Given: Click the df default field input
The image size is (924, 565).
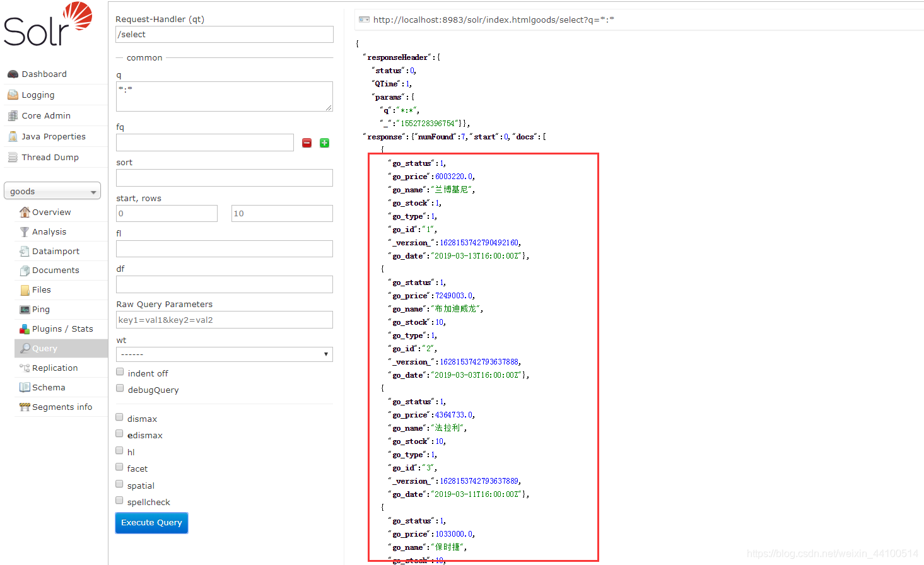Looking at the screenshot, I should click(225, 284).
